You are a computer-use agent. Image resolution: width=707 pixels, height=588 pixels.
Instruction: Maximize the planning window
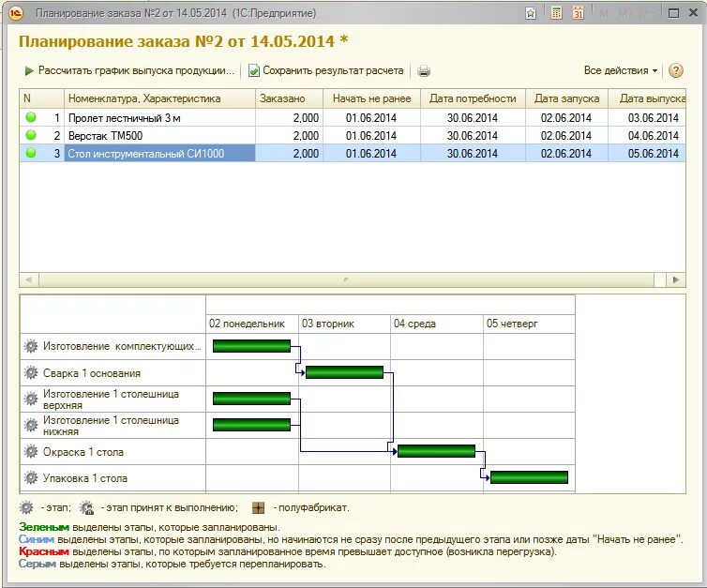pos(673,13)
